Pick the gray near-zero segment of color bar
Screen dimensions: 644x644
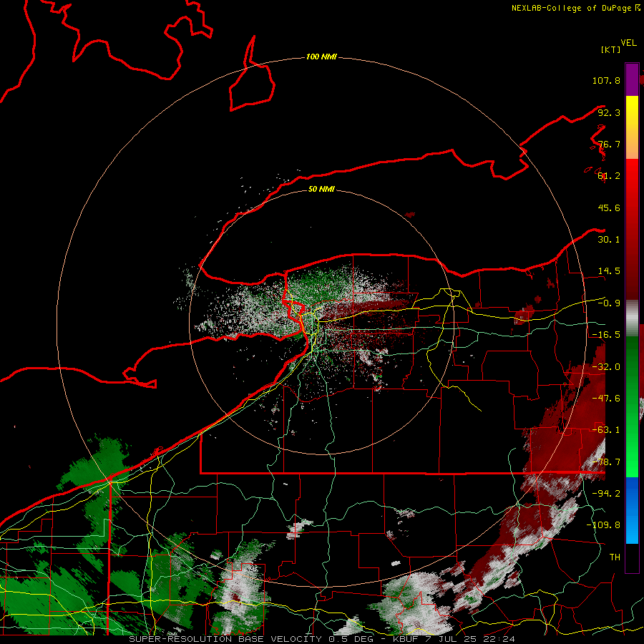click(632, 318)
